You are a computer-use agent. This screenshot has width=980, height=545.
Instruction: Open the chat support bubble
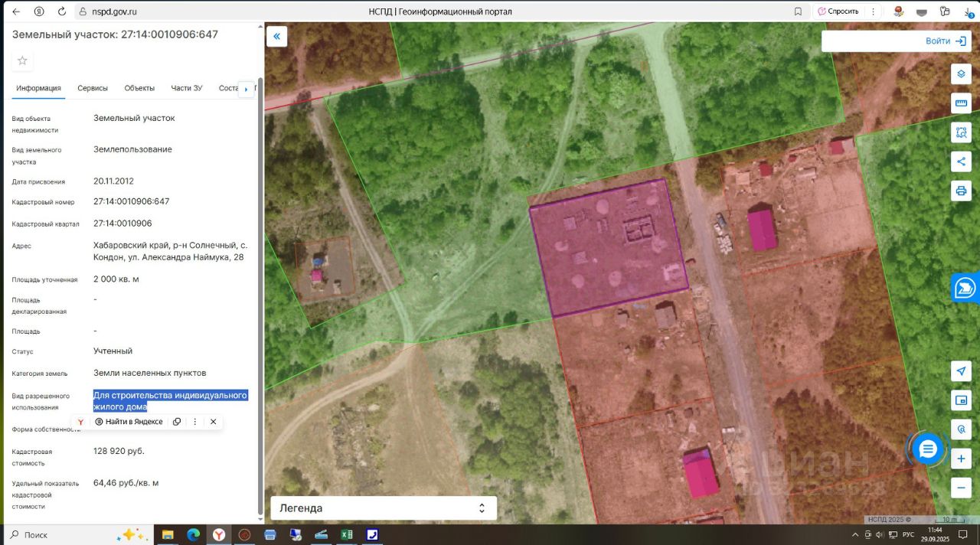928,449
